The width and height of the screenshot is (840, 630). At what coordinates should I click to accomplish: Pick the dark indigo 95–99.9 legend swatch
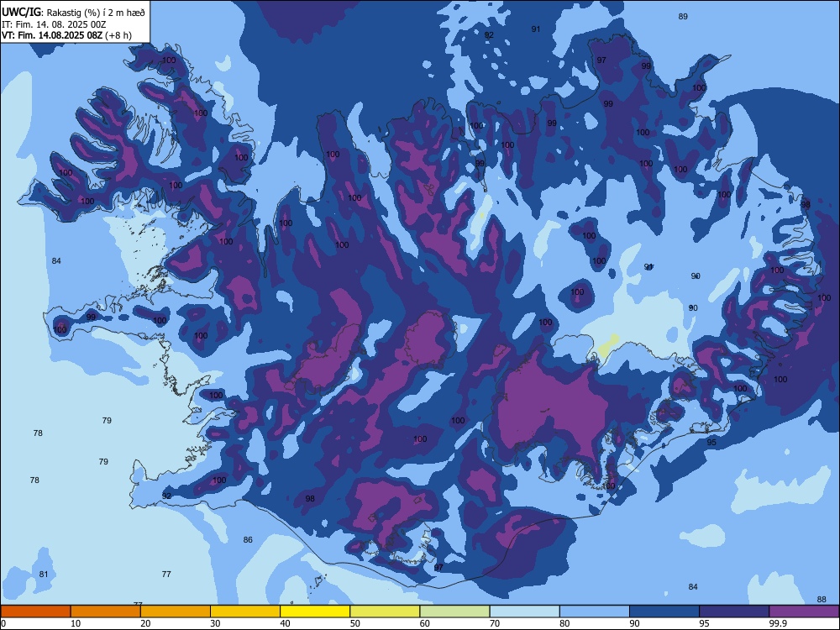tap(734, 612)
